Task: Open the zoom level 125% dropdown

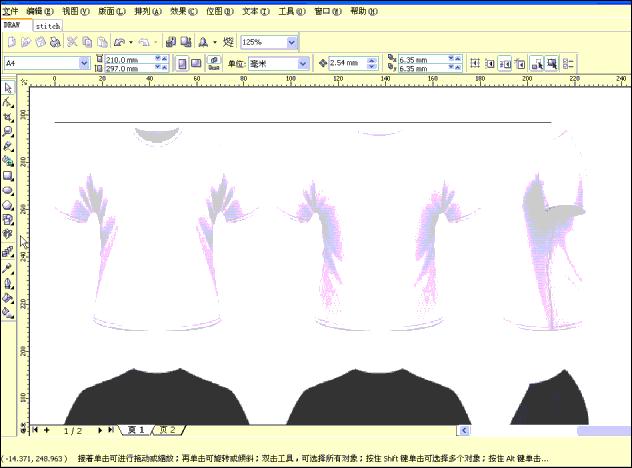Action: 292,43
